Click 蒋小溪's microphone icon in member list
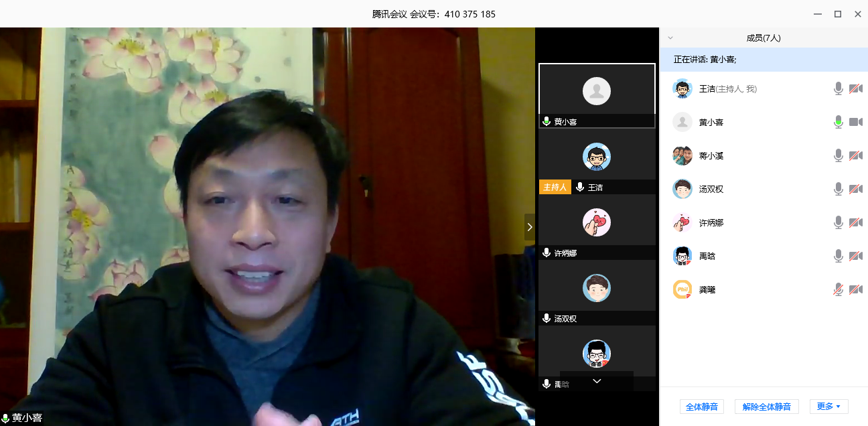 pyautogui.click(x=838, y=155)
